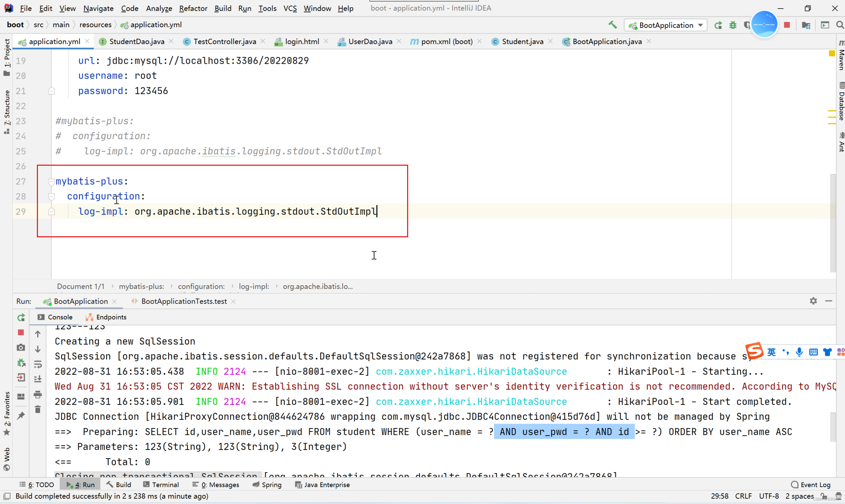Open the BootApplicationTests.test run tab
The image size is (845, 504).
(x=184, y=301)
